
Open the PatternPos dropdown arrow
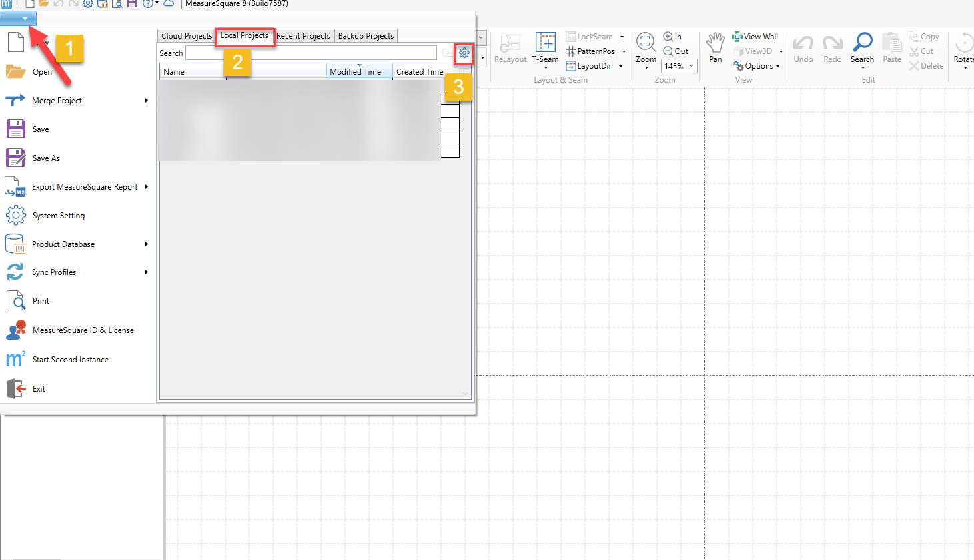(x=624, y=51)
